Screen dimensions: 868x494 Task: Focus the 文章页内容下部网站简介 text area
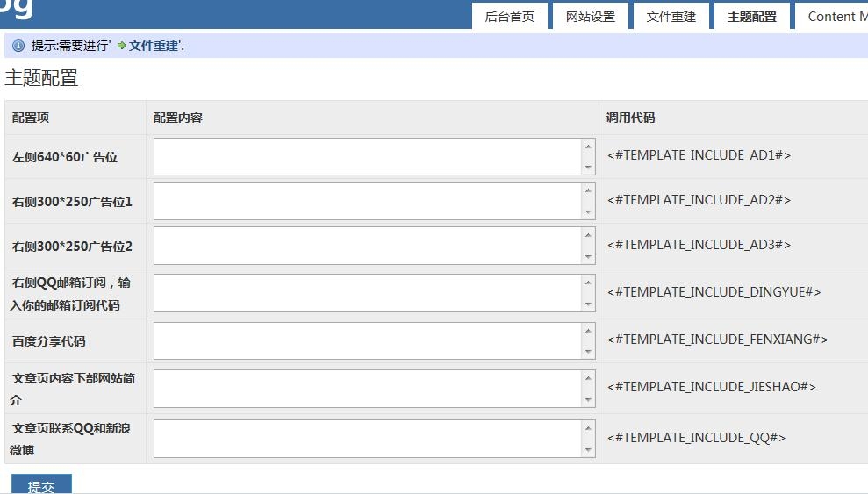[374, 389]
